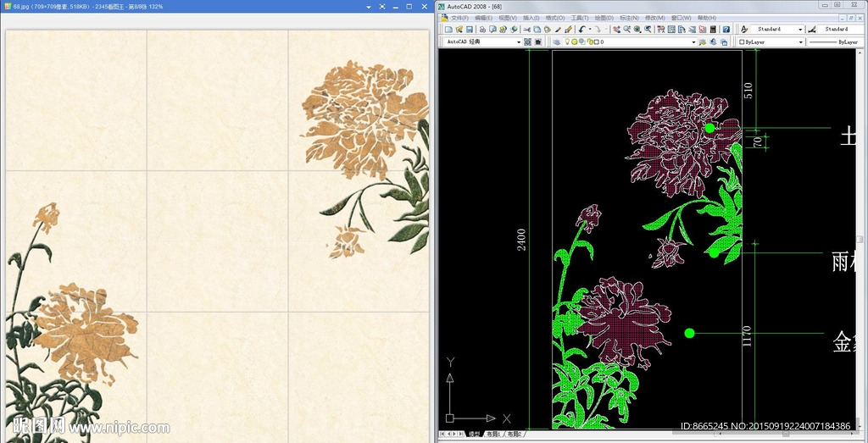Open the image viewer title bar dropdown arrow
Screen dimensions: 868x443
[370, 7]
